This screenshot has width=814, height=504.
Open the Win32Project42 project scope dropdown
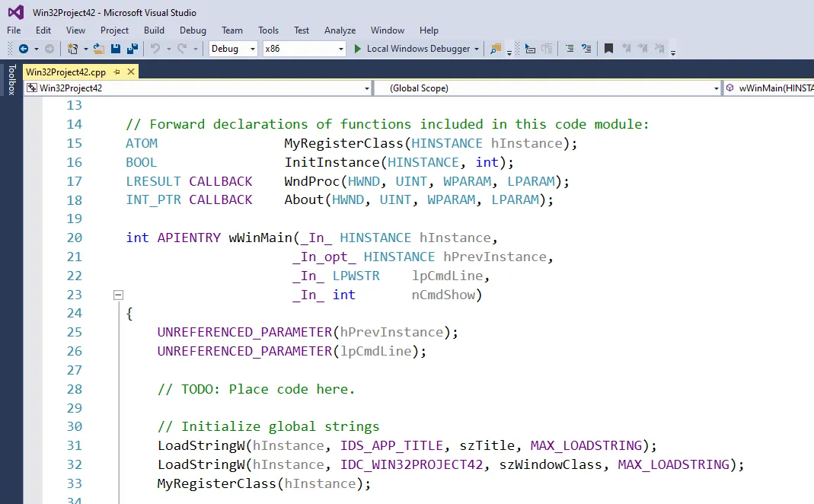pyautogui.click(x=198, y=88)
